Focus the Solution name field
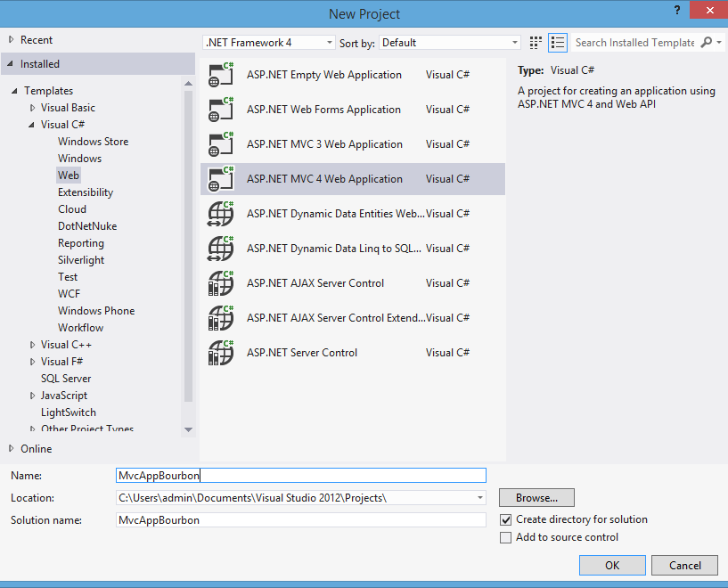728x588 pixels. pyautogui.click(x=301, y=520)
